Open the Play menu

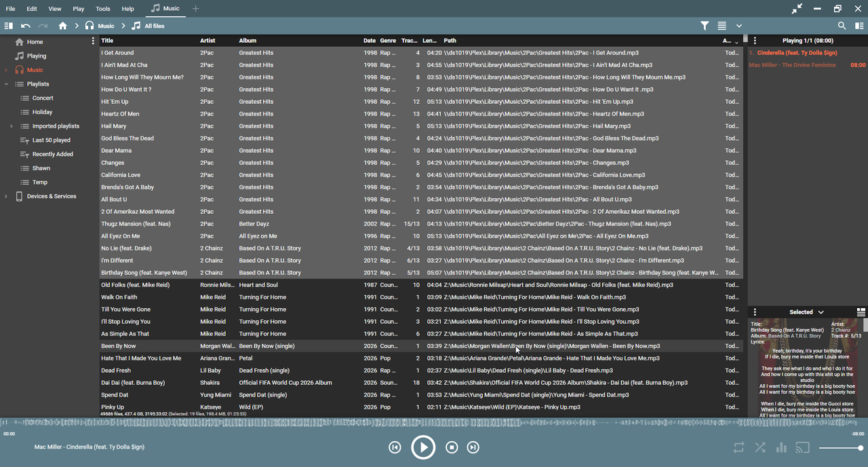click(x=79, y=9)
